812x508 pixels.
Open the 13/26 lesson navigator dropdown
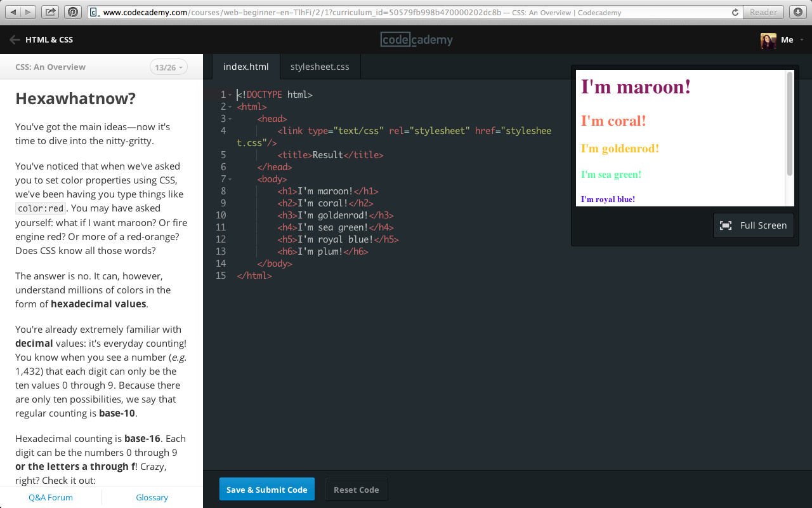coord(168,67)
